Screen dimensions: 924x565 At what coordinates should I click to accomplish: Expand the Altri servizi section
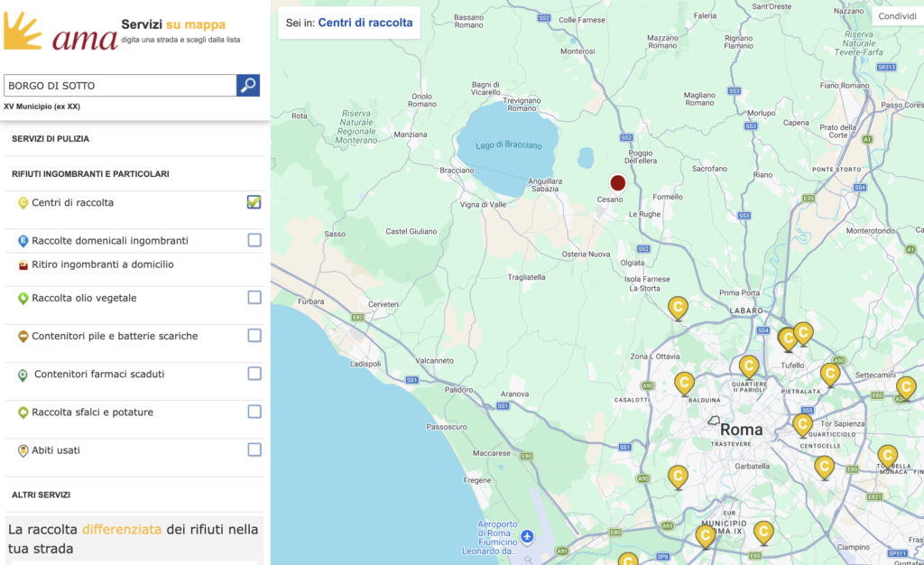click(41, 495)
